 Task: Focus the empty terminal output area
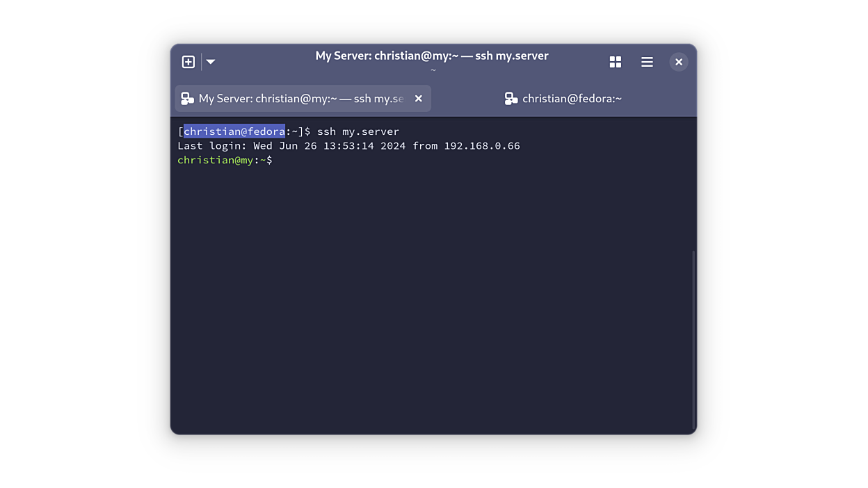(x=431, y=299)
